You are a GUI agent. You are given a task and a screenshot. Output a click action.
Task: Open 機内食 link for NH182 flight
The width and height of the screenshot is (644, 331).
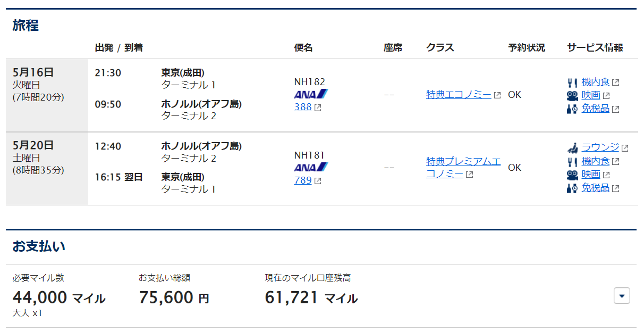pyautogui.click(x=596, y=82)
